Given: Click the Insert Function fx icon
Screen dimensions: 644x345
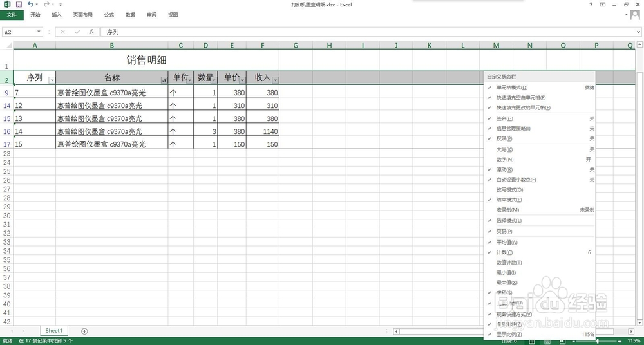Looking at the screenshot, I should click(92, 32).
